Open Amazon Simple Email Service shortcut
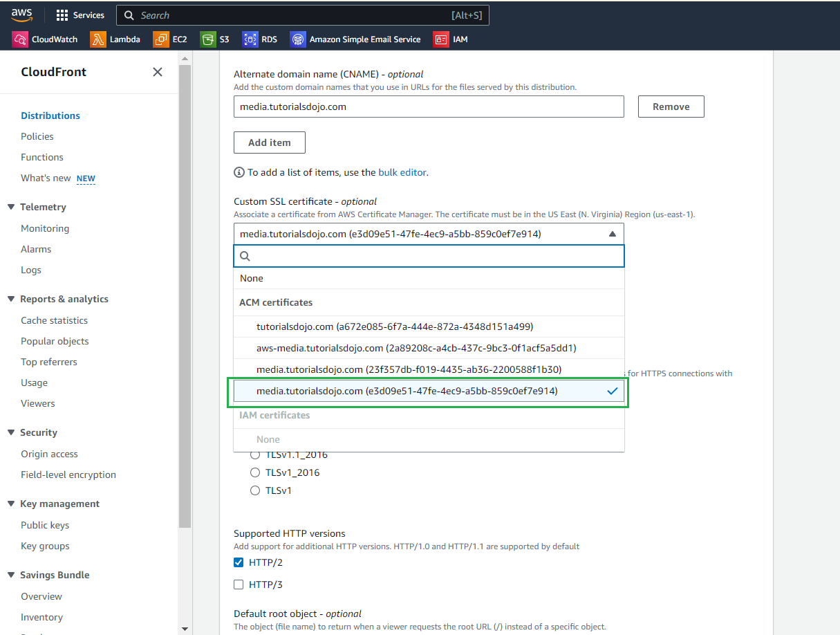Viewport: 840px width, 635px height. click(355, 39)
